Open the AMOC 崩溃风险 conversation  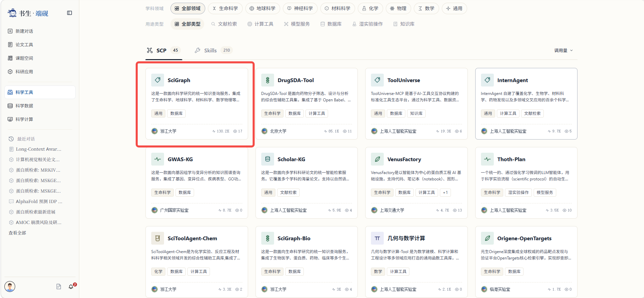pos(35,222)
